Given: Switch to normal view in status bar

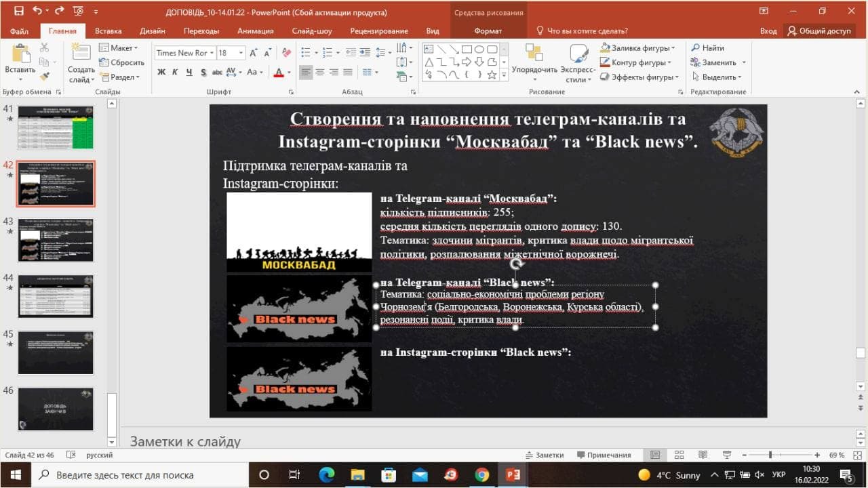Looking at the screenshot, I should tap(654, 455).
